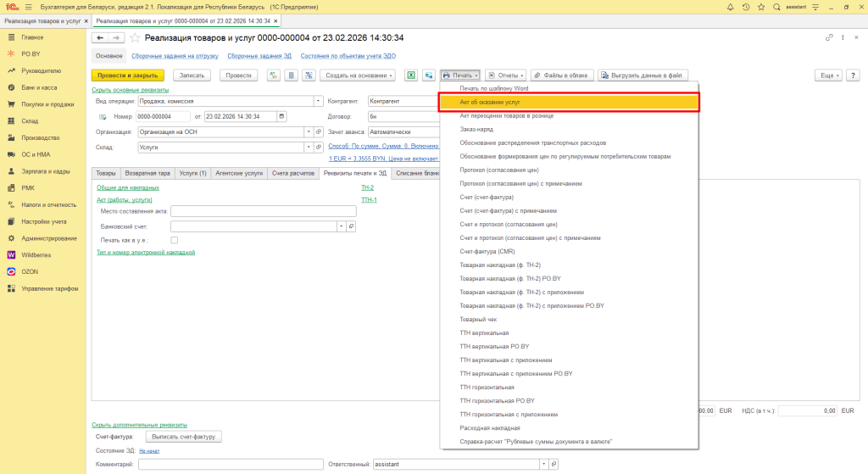
Task: Open the 'Еще' dropdown menu
Action: pyautogui.click(x=826, y=75)
